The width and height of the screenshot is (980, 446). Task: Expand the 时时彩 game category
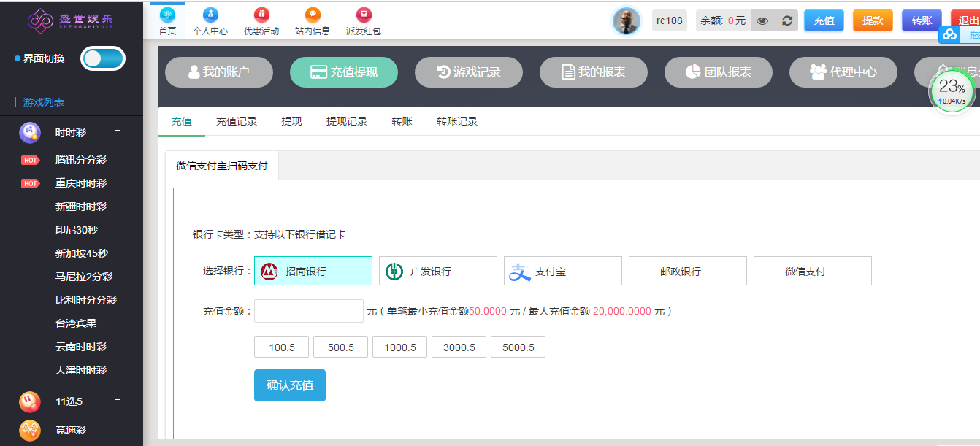118,131
